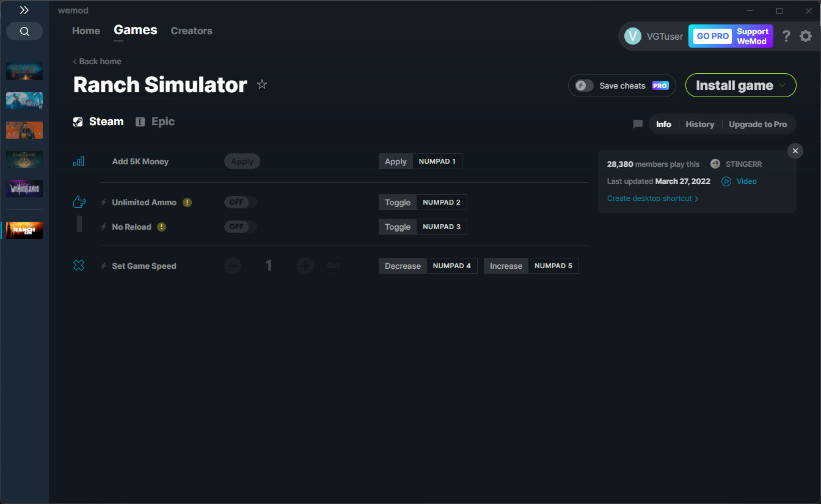Viewport: 821px width, 504px height.
Task: Go to the Home tab
Action: pyautogui.click(x=86, y=31)
